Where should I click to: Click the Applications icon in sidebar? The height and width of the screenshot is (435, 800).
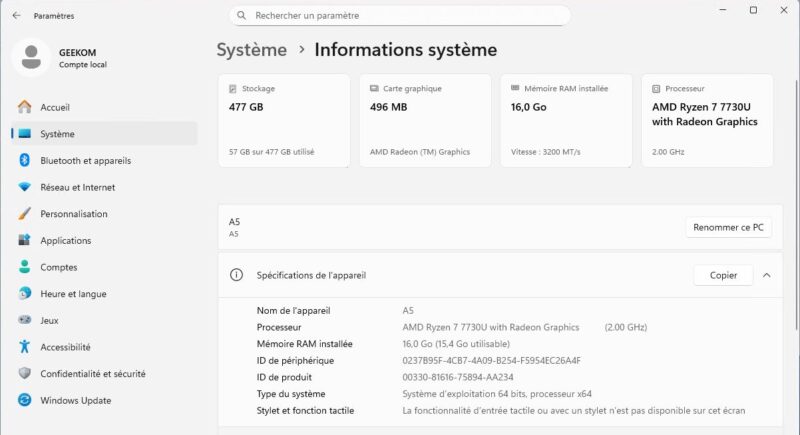tap(24, 240)
